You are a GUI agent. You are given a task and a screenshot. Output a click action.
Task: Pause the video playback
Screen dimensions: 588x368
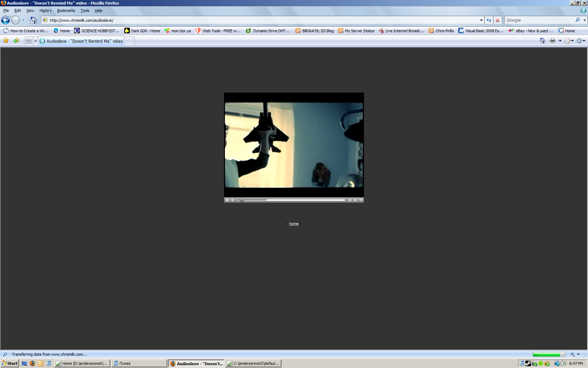(x=232, y=200)
